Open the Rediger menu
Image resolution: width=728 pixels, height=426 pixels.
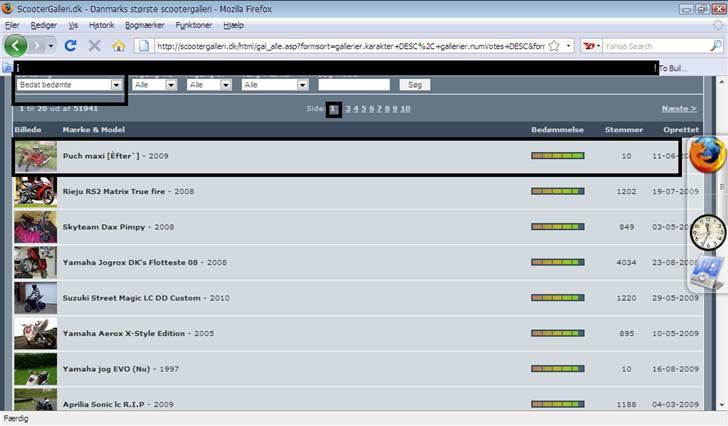[44, 25]
